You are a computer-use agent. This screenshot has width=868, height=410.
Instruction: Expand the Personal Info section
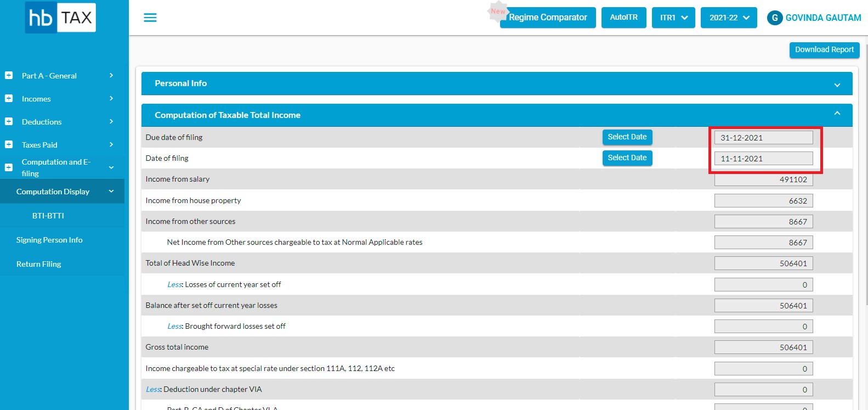497,83
